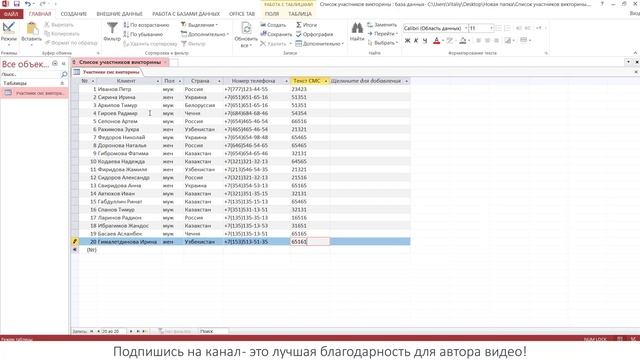The height and width of the screenshot is (360, 640).
Task: Open the OFFICE TAB ribbon tab
Action: pos(242,14)
